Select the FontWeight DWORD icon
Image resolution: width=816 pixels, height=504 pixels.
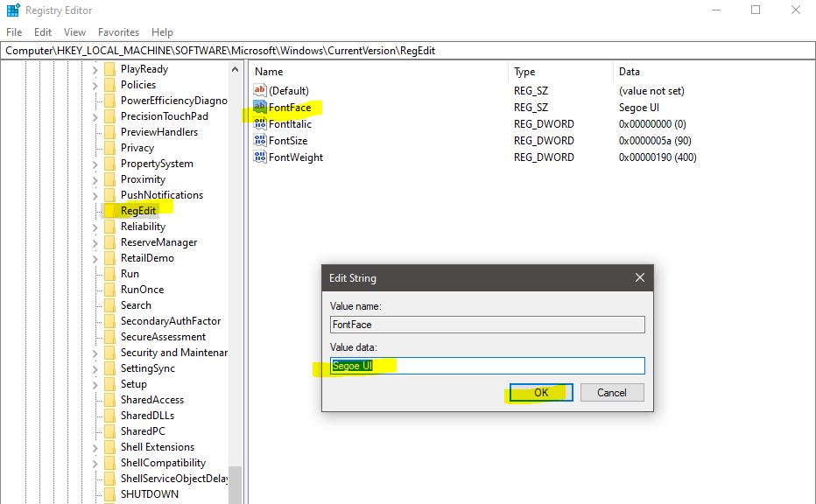[x=260, y=157]
